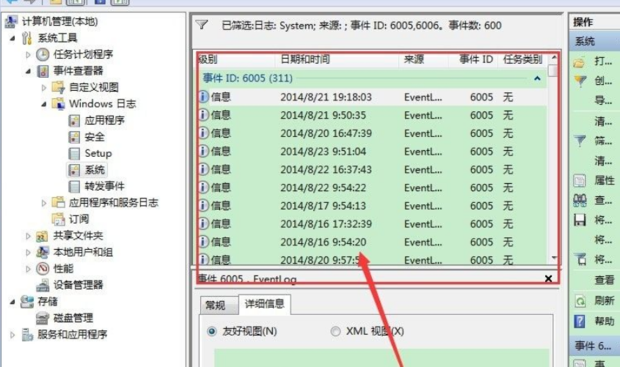Image resolution: width=620 pixels, height=367 pixels.
Task: Click the 服务和应用程序 icon
Action: click(x=27, y=335)
